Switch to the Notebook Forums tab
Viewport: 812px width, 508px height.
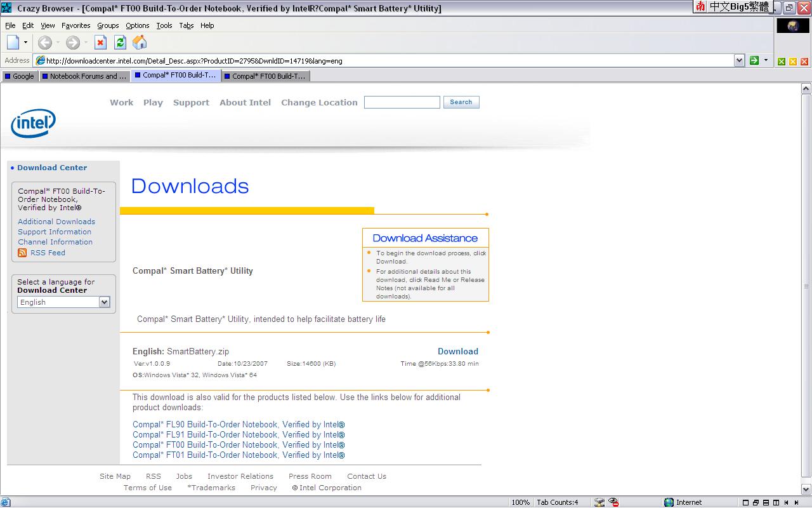(x=85, y=76)
